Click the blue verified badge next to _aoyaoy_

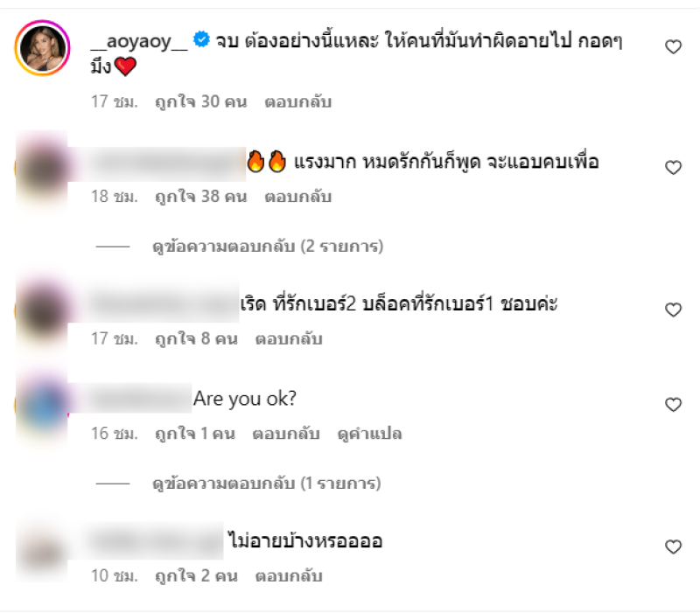pos(201,39)
